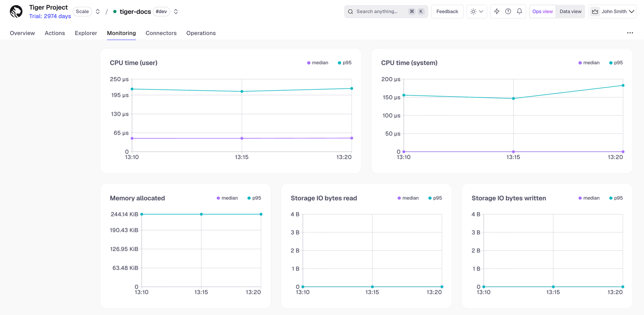Screen dimensions: 644x315
Task: Open the Explorer tab
Action: (86, 33)
